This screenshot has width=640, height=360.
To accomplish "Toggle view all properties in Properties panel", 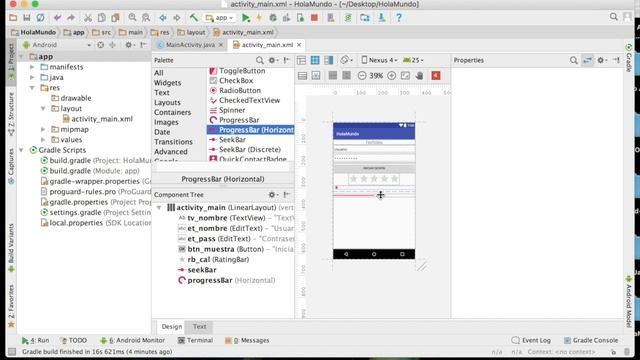I will [x=587, y=60].
